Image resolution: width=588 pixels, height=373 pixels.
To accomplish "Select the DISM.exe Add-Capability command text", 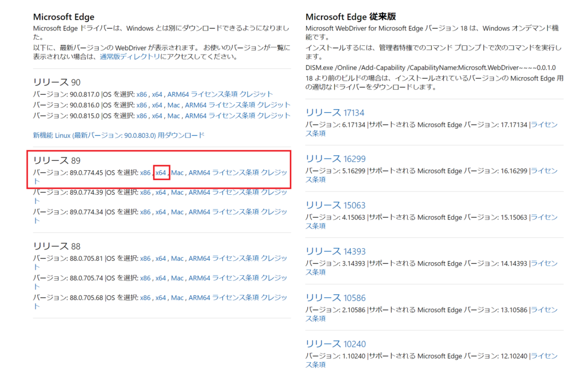I will 431,68.
